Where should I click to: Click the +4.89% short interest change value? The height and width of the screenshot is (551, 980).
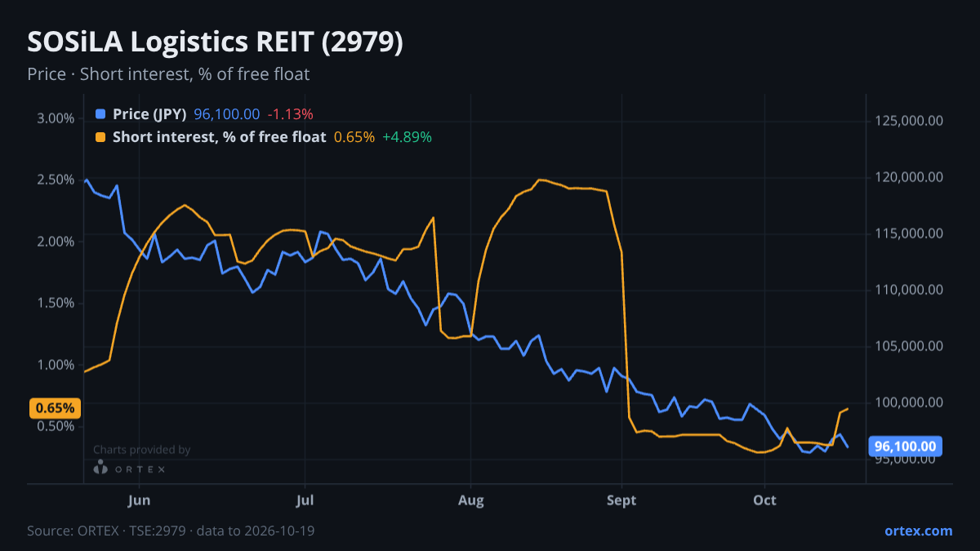point(407,137)
